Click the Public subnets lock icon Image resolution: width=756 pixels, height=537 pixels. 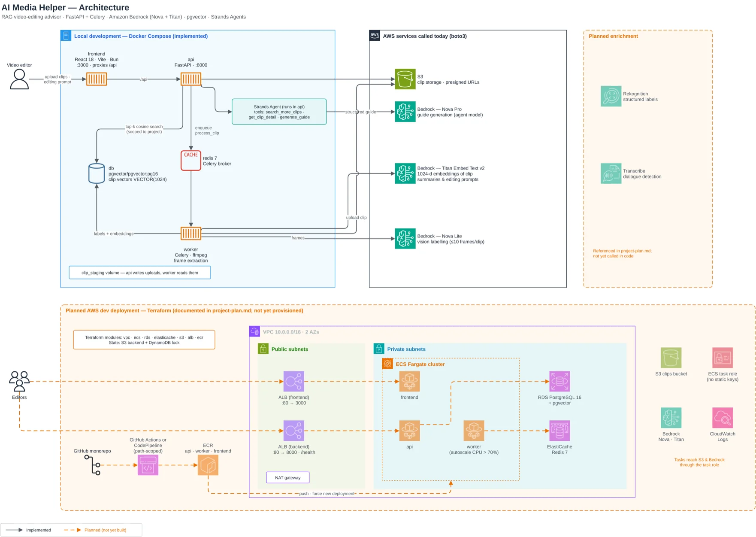pyautogui.click(x=263, y=349)
